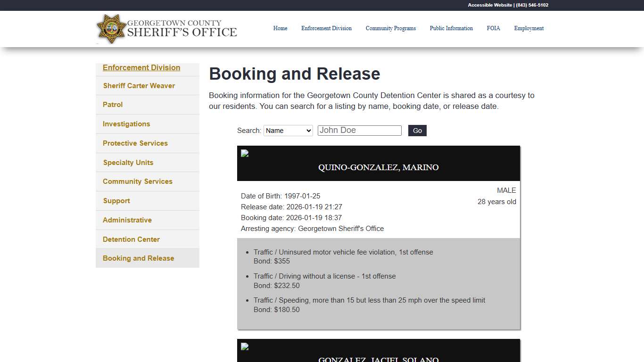Select the Booking and Release sidebar entry
This screenshot has width=644, height=362.
[x=138, y=258]
